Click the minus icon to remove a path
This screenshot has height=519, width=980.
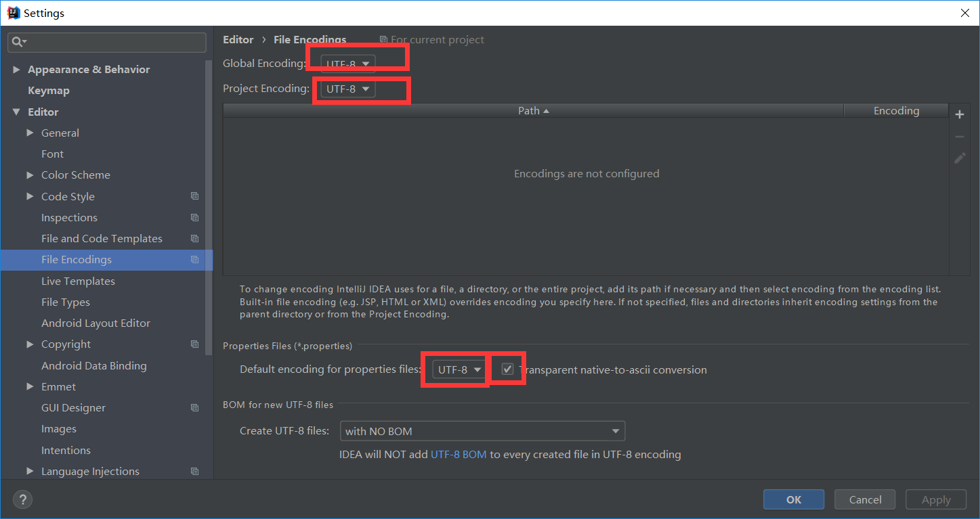click(x=960, y=137)
